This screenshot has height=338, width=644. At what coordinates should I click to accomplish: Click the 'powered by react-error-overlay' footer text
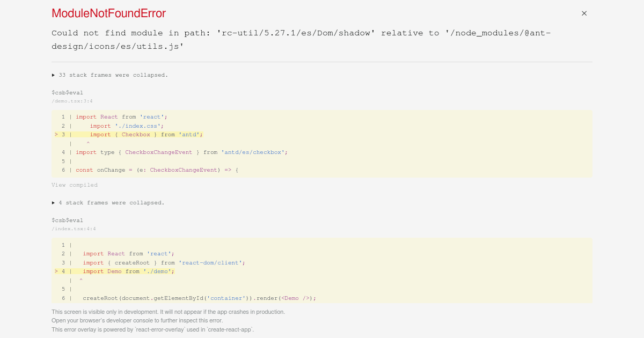[x=152, y=329]
